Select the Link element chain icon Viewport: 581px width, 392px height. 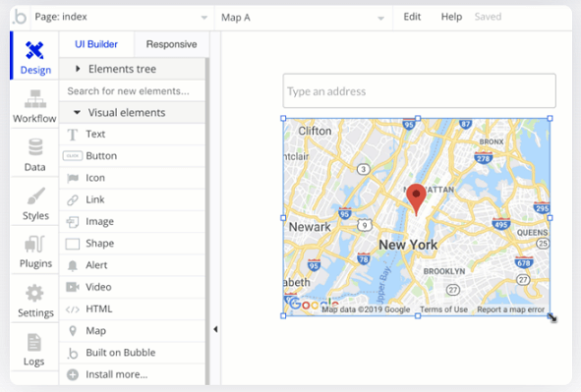coord(73,199)
